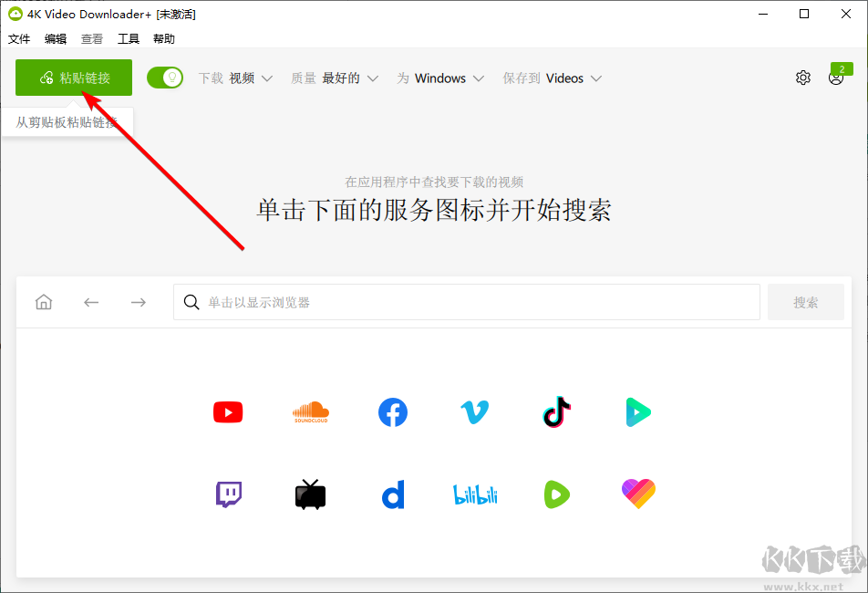Open the 帮助 menu
Viewport: 868px width, 593px height.
(163, 38)
